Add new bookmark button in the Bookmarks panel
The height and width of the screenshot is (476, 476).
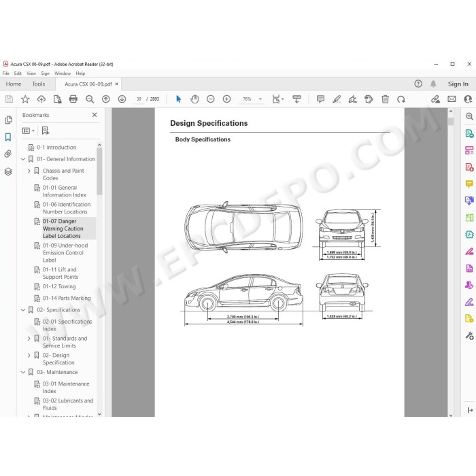click(x=46, y=131)
